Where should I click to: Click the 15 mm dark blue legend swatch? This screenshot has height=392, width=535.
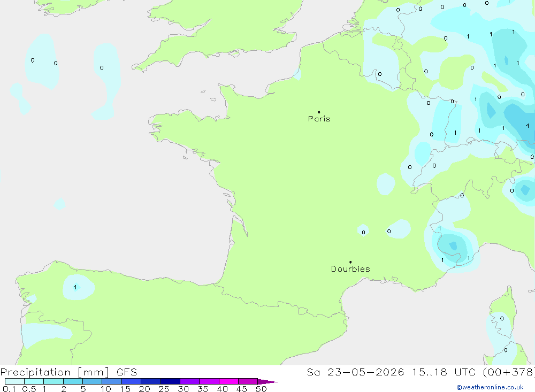point(132,381)
